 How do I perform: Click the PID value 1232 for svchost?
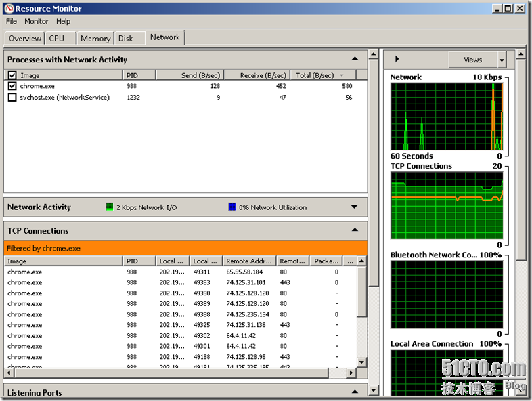tap(133, 97)
